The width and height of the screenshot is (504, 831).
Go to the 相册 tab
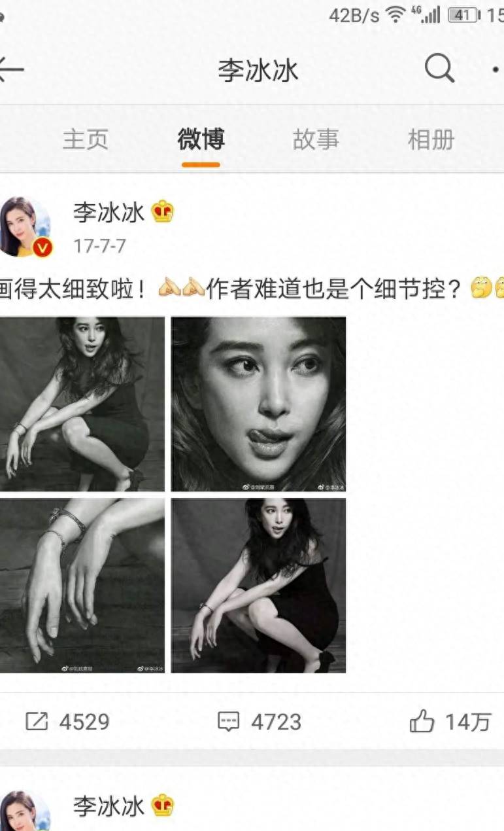(x=431, y=139)
